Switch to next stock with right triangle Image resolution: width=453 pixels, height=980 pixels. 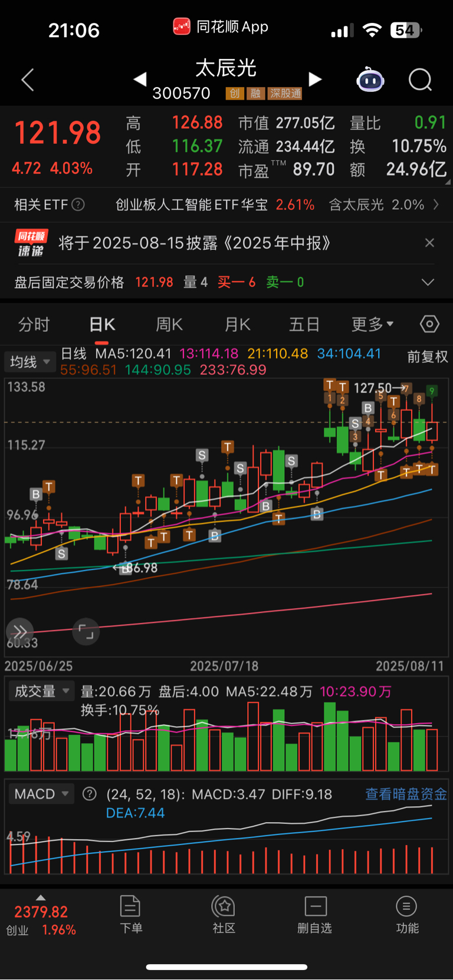click(x=316, y=79)
